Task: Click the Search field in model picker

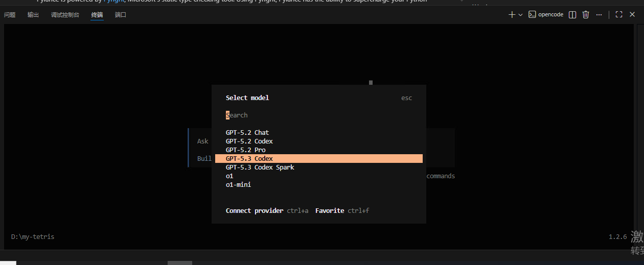Action: tap(319, 115)
